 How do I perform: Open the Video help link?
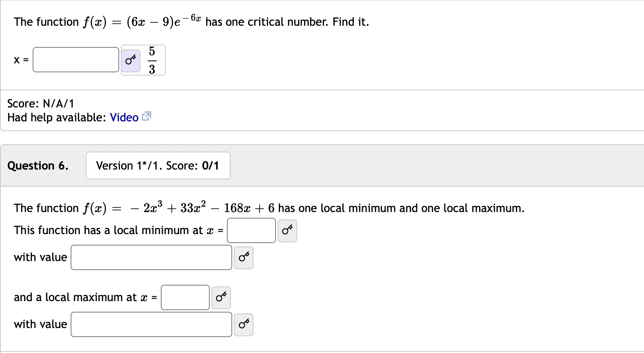(124, 117)
